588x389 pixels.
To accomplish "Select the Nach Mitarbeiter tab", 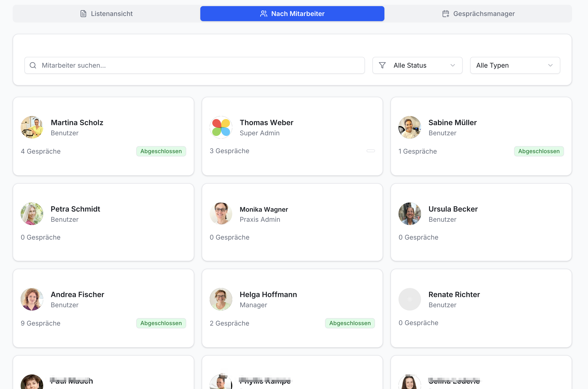I will click(292, 14).
